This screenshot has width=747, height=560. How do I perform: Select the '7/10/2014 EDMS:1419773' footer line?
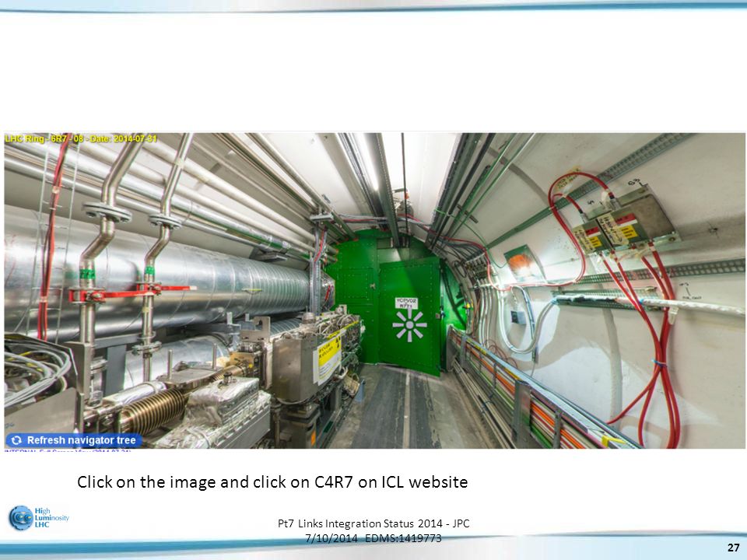[x=373, y=538]
